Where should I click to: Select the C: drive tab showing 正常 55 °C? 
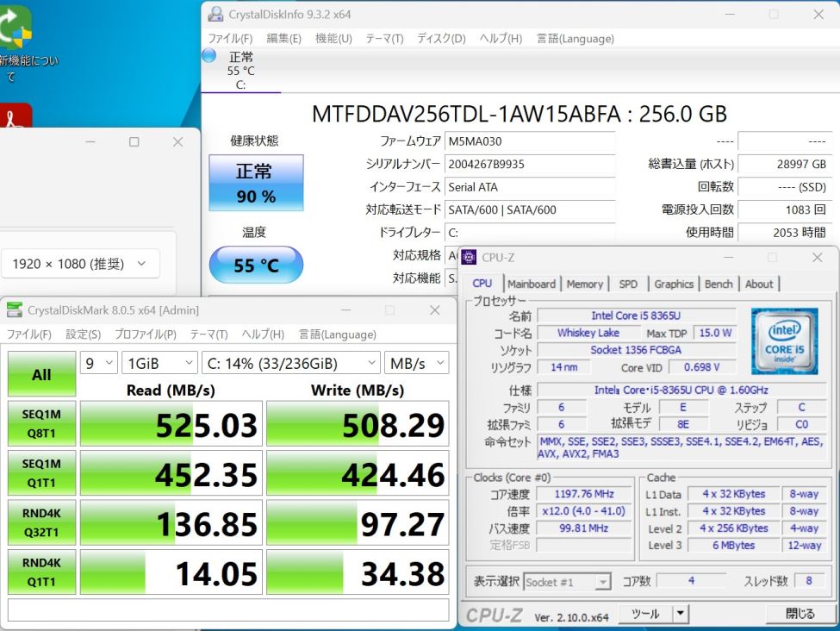click(x=241, y=70)
